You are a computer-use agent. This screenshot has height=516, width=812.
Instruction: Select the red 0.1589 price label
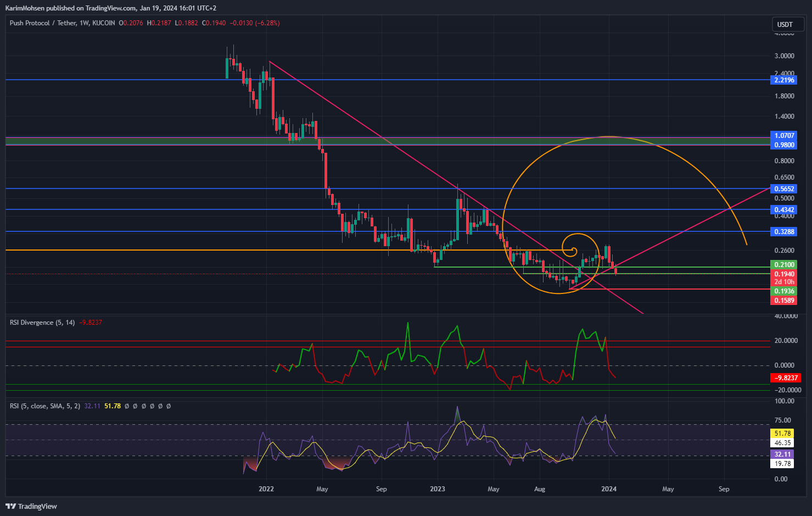784,301
